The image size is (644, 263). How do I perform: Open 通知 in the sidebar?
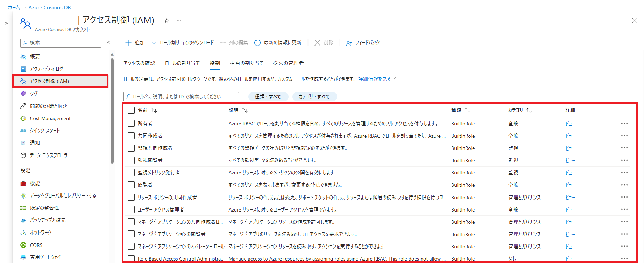click(35, 143)
